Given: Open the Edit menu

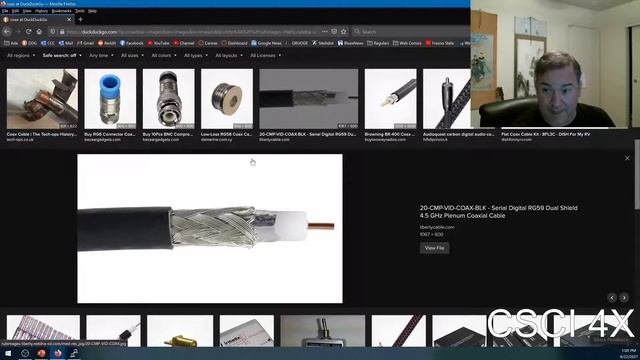Looking at the screenshot, I should pos(16,11).
